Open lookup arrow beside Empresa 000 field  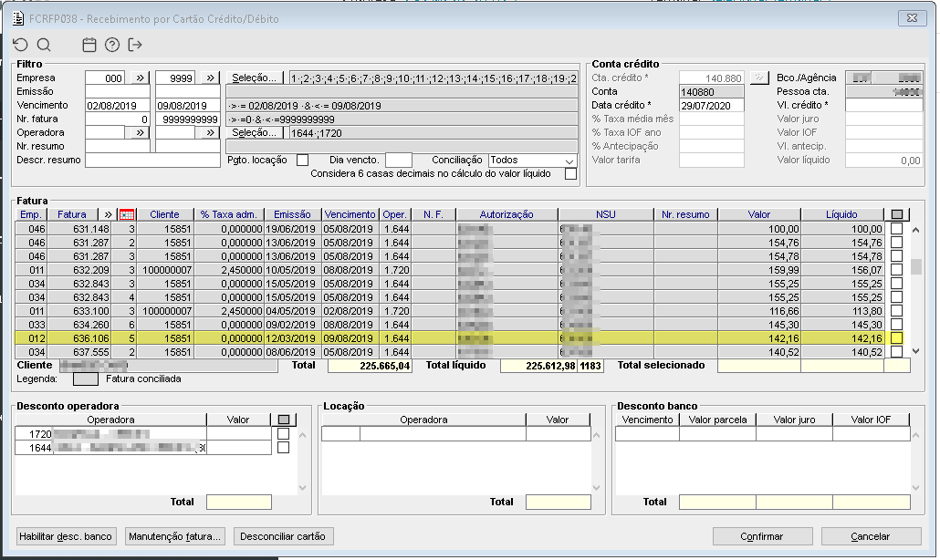pyautogui.click(x=140, y=78)
